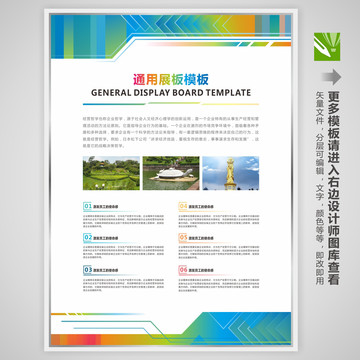Click the gray right-pointing arrow icon
The width and height of the screenshot is (360, 360).
(331, 77)
